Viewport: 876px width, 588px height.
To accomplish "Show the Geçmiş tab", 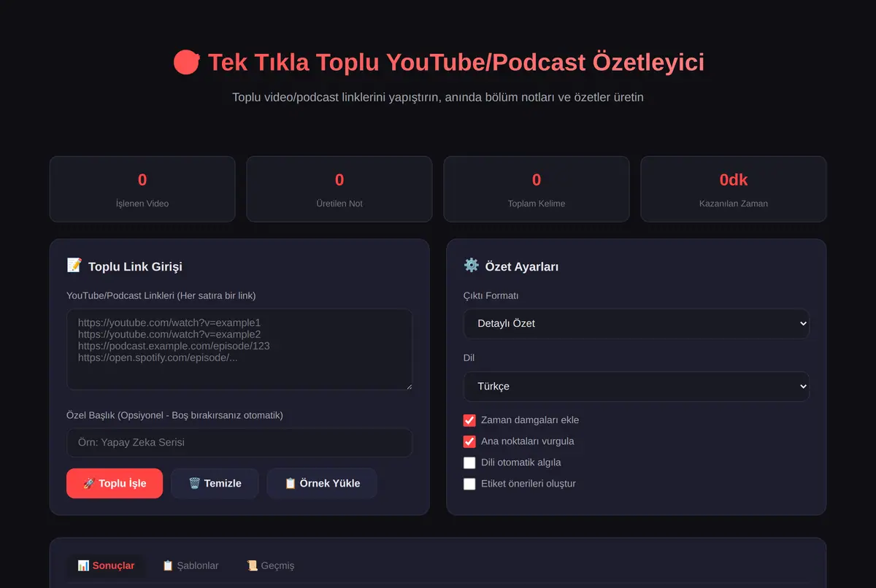I will [x=270, y=565].
